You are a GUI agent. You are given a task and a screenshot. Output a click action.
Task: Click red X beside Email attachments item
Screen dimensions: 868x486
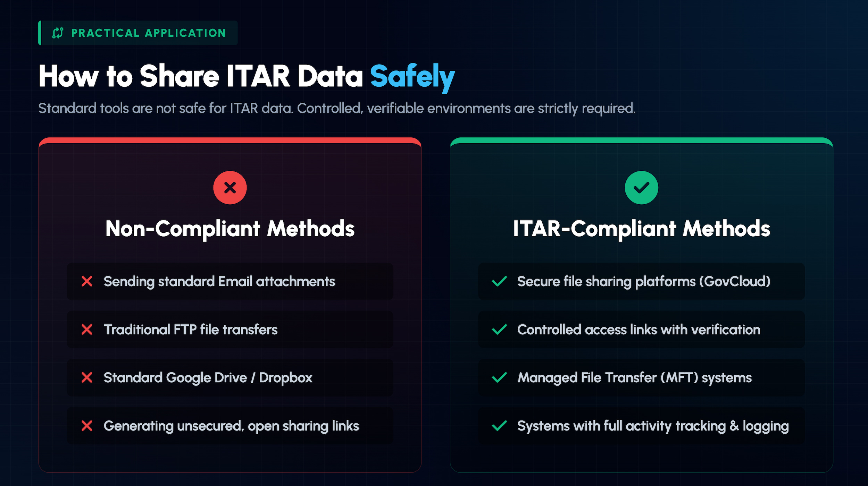click(x=87, y=281)
